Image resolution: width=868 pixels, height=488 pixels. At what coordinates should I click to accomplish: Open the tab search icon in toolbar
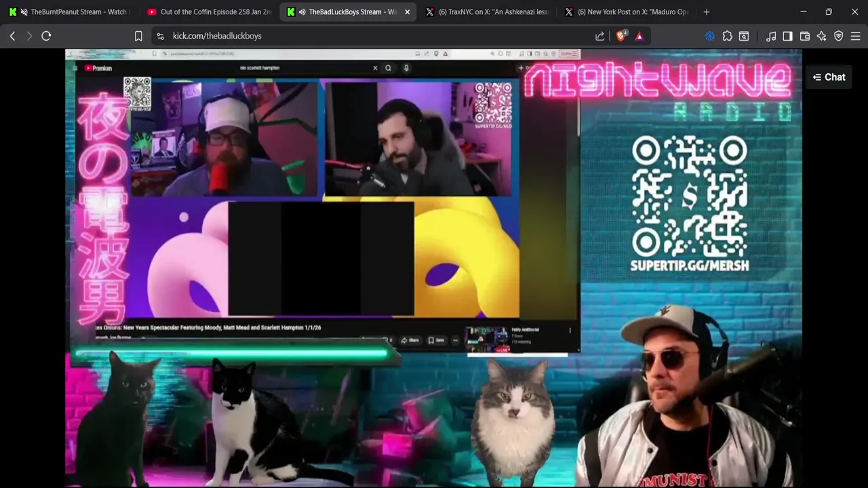click(x=744, y=36)
